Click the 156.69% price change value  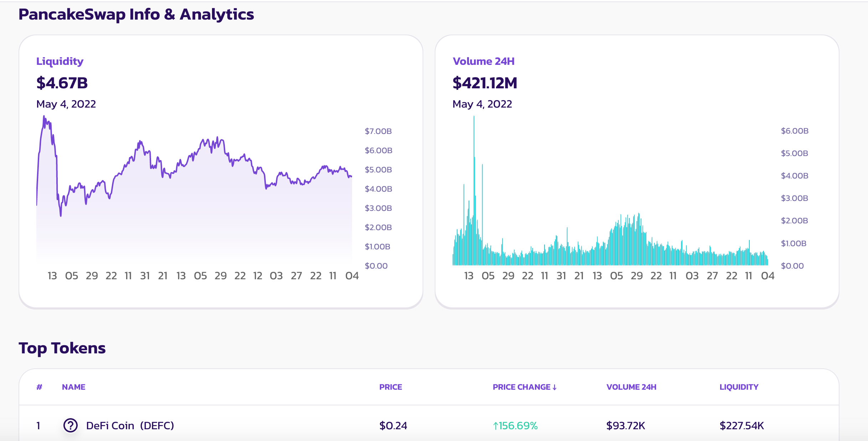tap(515, 426)
